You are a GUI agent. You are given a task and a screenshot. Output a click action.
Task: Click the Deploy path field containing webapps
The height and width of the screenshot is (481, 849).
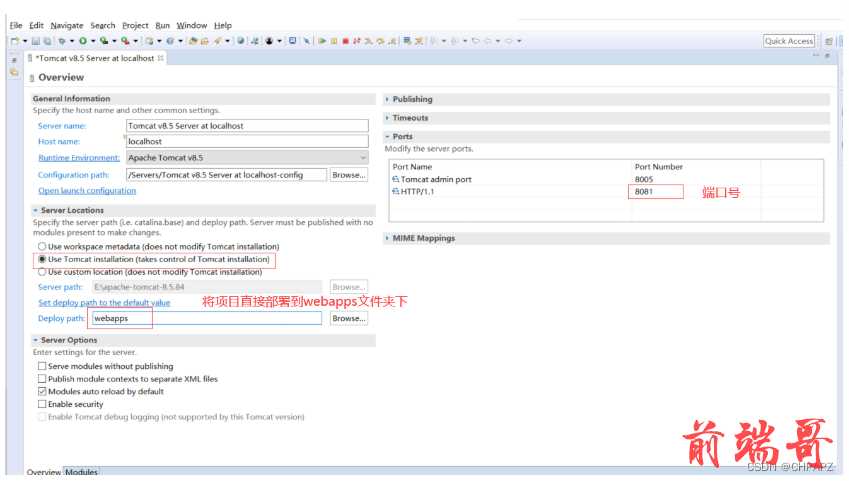207,318
